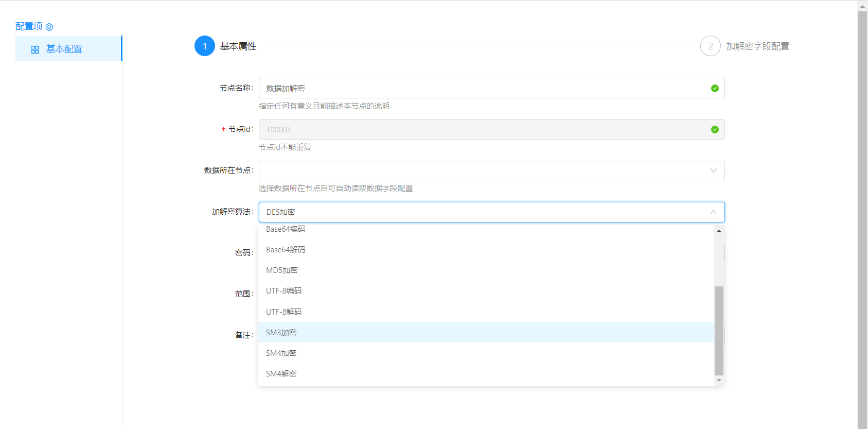Choose the highlighted SM3加密 option
The height and width of the screenshot is (429, 868).
pyautogui.click(x=281, y=333)
